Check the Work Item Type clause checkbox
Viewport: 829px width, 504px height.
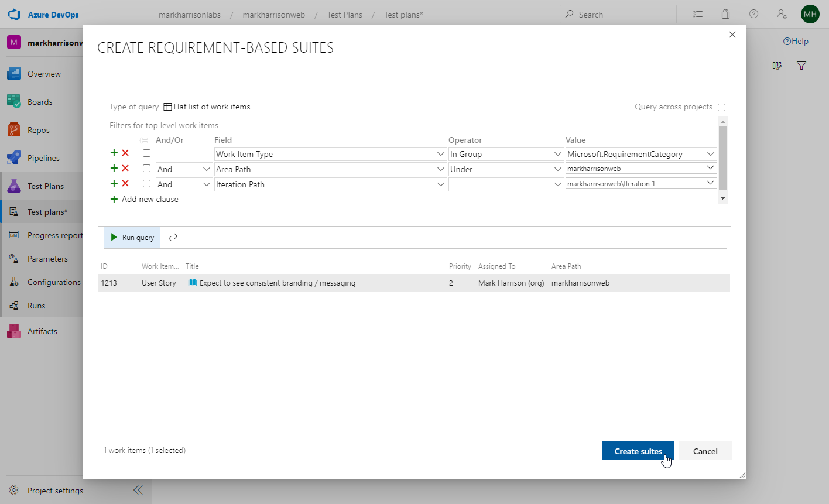pyautogui.click(x=147, y=153)
